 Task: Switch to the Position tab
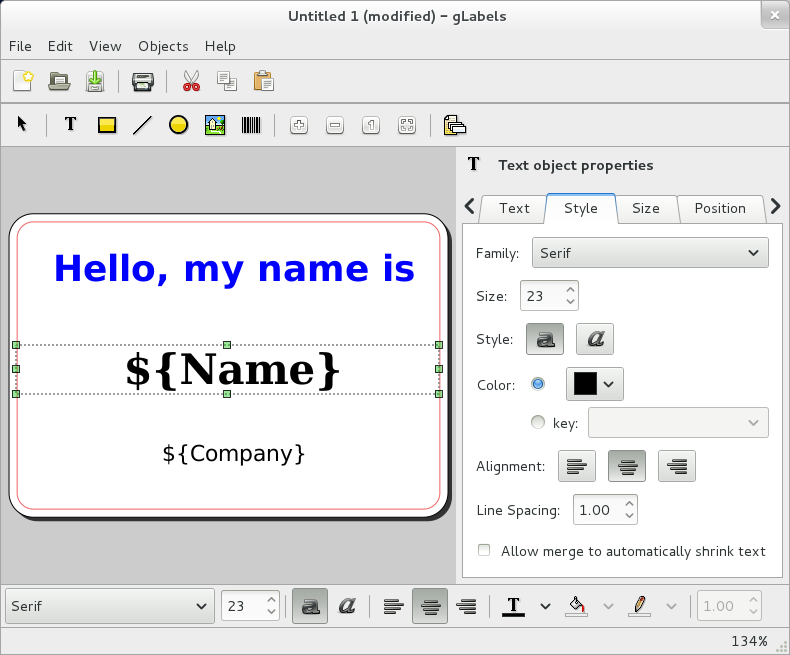point(720,208)
